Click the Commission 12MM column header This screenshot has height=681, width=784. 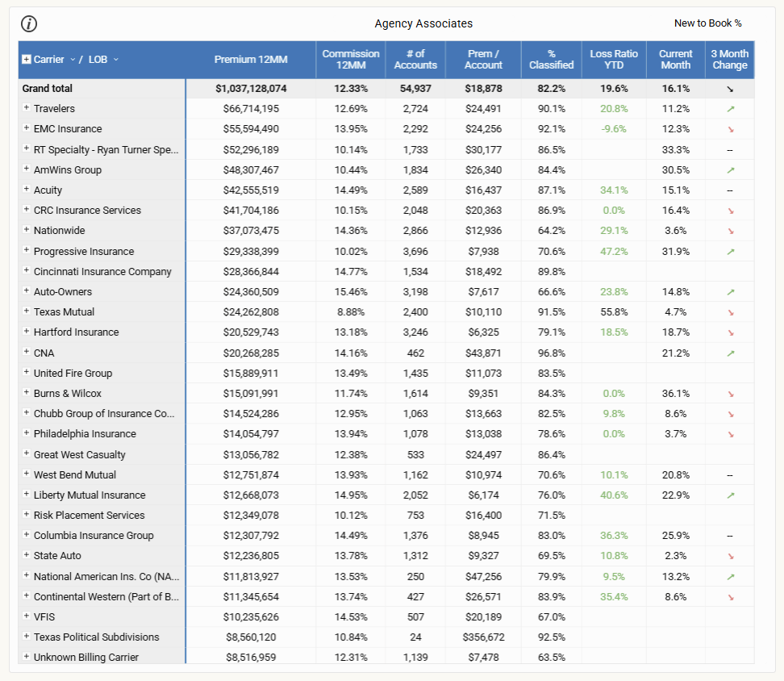(351, 60)
